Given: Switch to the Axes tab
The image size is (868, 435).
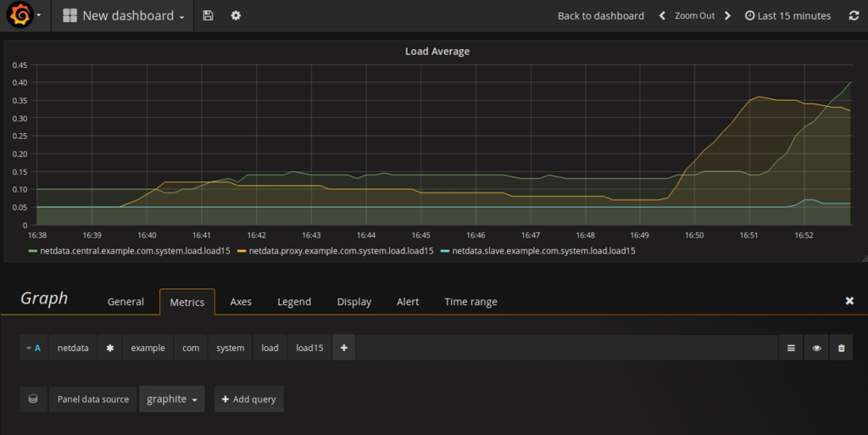Looking at the screenshot, I should tap(241, 302).
